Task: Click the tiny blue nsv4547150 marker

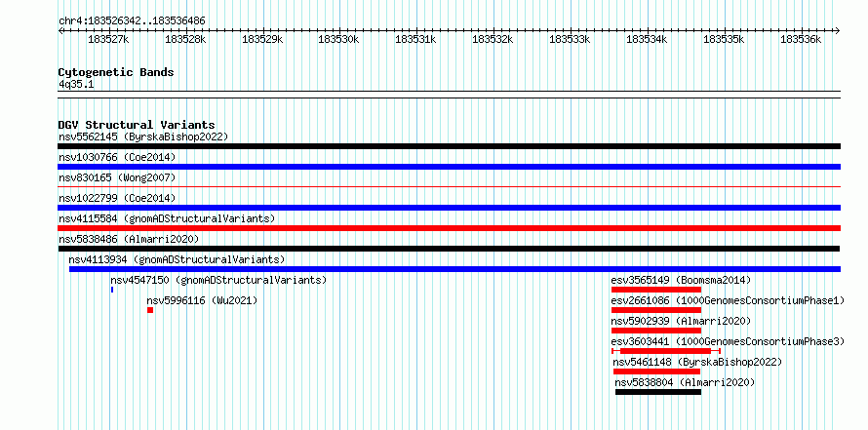Action: [x=112, y=290]
